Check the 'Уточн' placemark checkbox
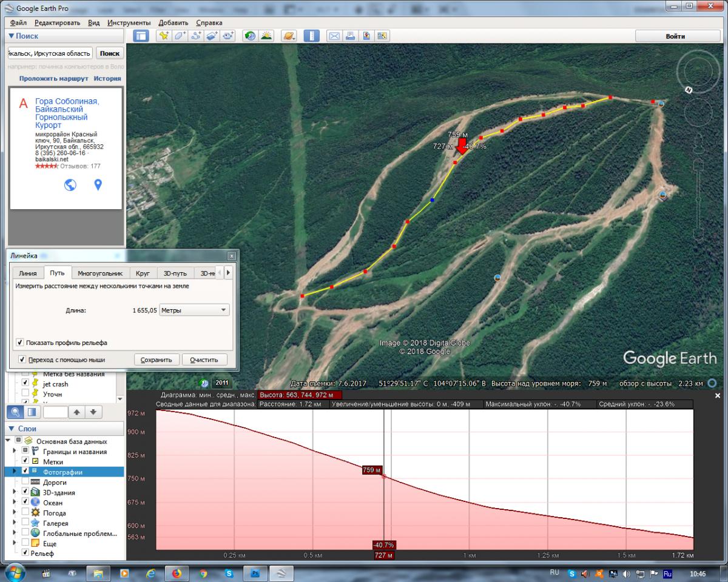 pyautogui.click(x=25, y=394)
